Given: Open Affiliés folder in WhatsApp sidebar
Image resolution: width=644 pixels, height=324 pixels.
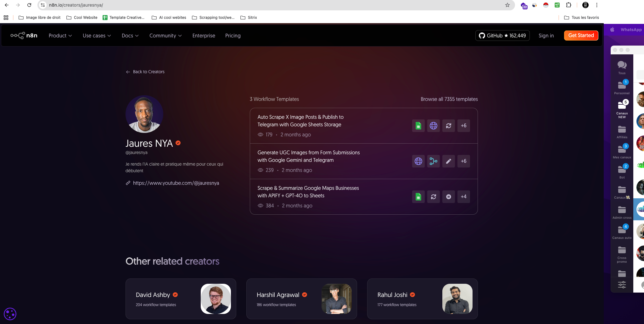Looking at the screenshot, I should [622, 132].
